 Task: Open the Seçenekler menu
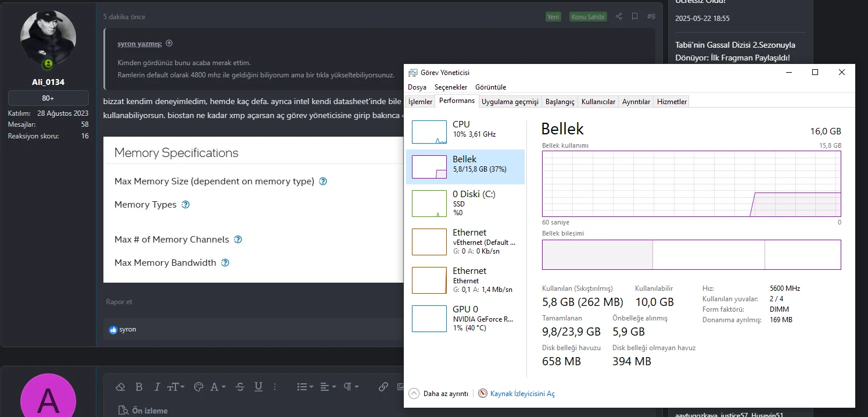pyautogui.click(x=451, y=87)
